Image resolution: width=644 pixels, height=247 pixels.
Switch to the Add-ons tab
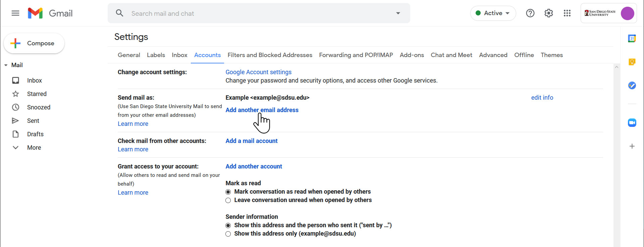(412, 55)
